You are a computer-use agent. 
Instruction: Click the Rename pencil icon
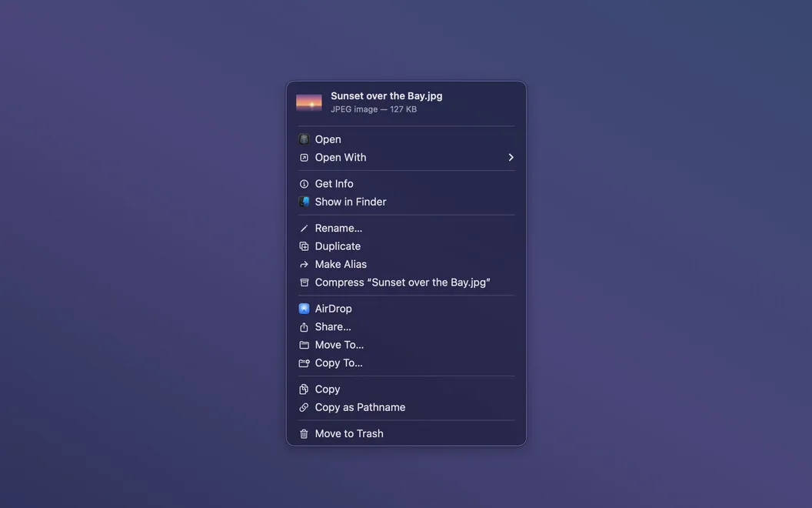pos(304,228)
